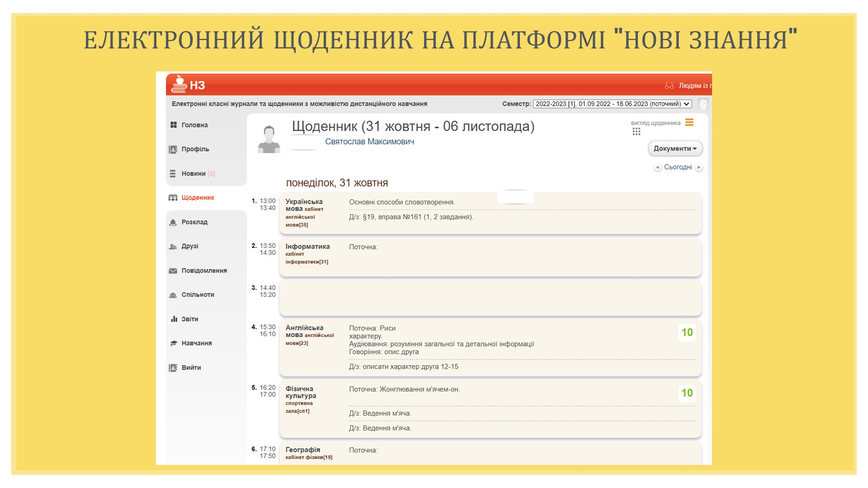Click the Повідомлення envelope icon
Screen dimensions: 868x488
173,271
